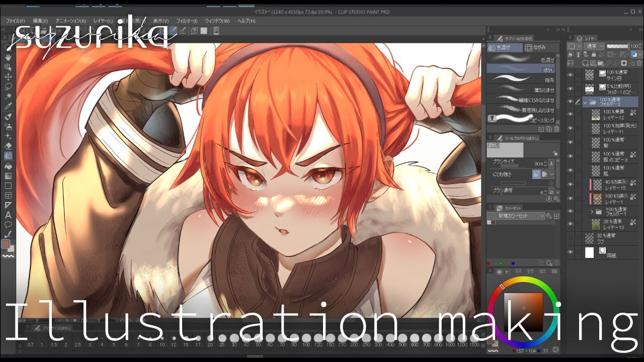Open the color set wrench settings icon

pos(549,216)
